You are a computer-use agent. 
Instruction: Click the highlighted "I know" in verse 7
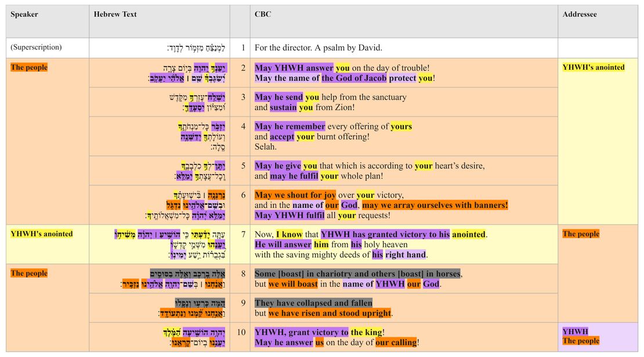tap(289, 235)
